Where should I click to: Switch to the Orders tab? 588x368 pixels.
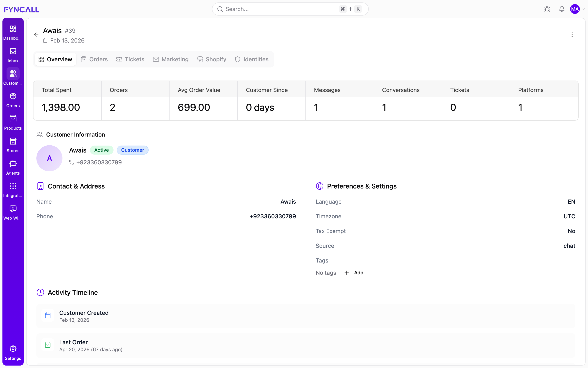tap(94, 59)
